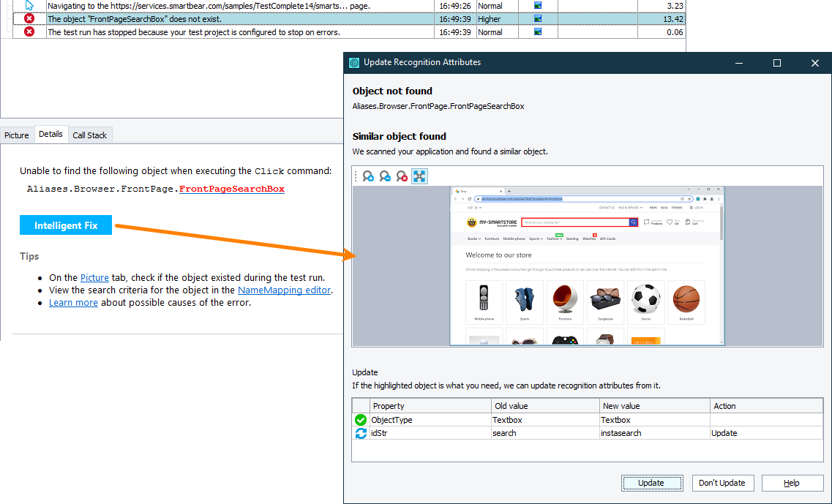Click the Intelligent Fix button
Screen dimensions: 832x504
(65, 225)
